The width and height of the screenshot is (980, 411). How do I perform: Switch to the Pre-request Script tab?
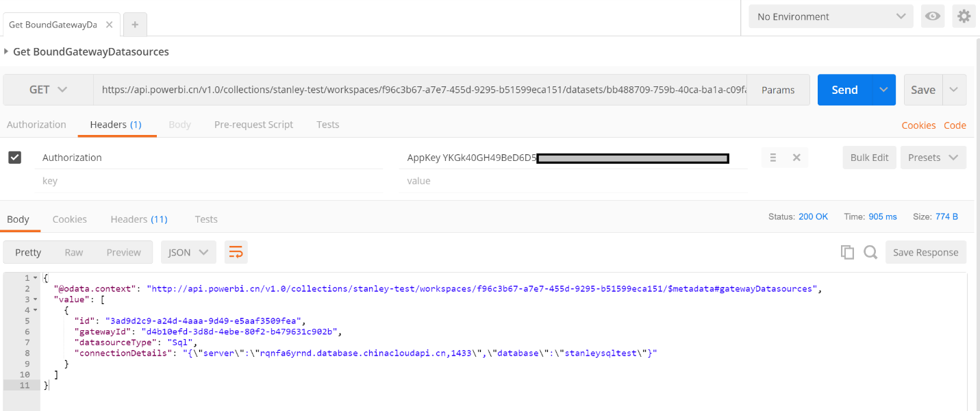pyautogui.click(x=253, y=125)
